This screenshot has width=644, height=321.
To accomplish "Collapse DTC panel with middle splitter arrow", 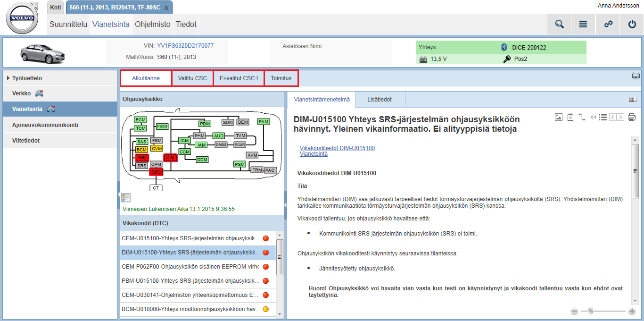I will click(285, 204).
